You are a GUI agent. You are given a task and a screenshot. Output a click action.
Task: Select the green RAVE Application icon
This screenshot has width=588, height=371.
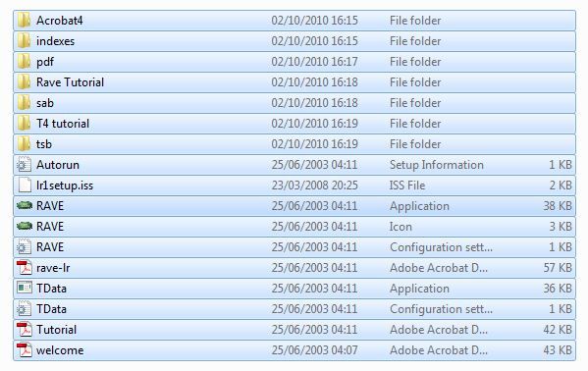coord(25,205)
